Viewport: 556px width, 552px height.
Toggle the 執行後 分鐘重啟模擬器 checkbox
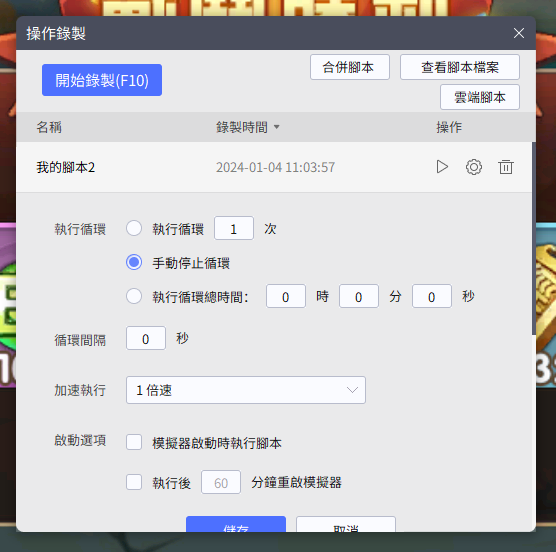134,482
